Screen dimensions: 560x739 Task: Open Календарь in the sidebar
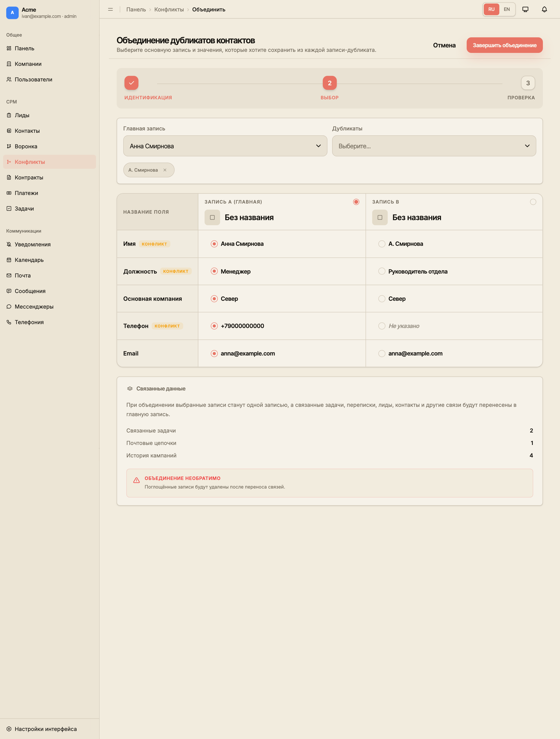click(x=50, y=260)
